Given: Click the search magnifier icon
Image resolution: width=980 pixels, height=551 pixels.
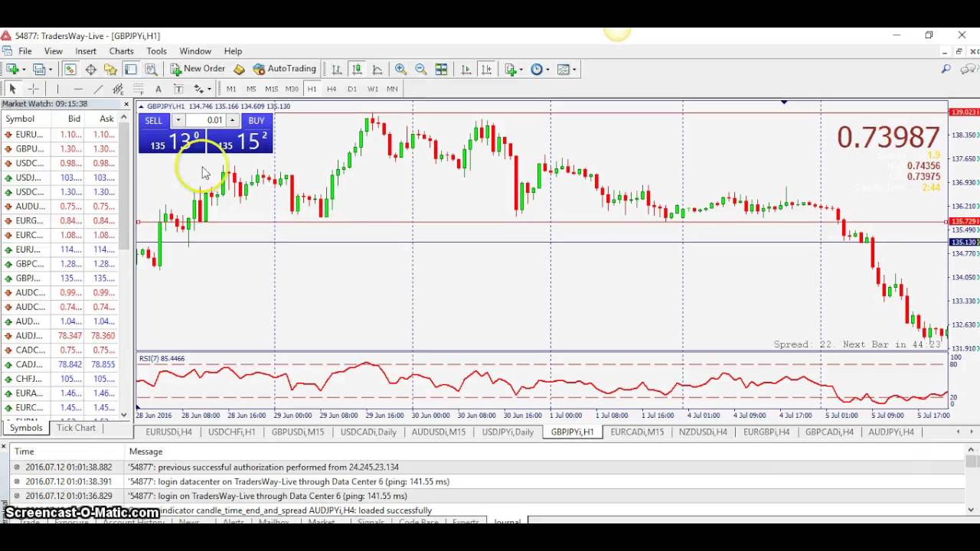Looking at the screenshot, I should [x=946, y=69].
